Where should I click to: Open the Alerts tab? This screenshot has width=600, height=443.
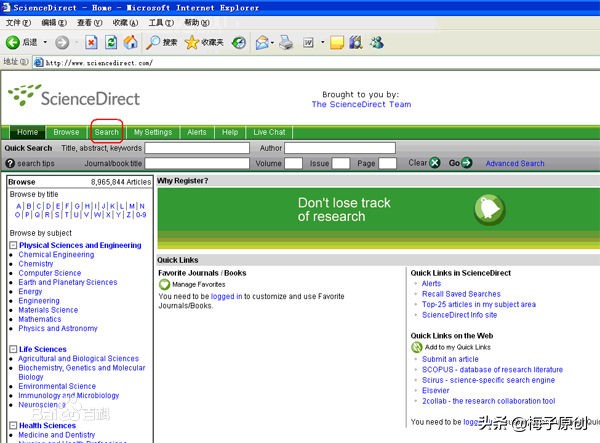(x=197, y=132)
